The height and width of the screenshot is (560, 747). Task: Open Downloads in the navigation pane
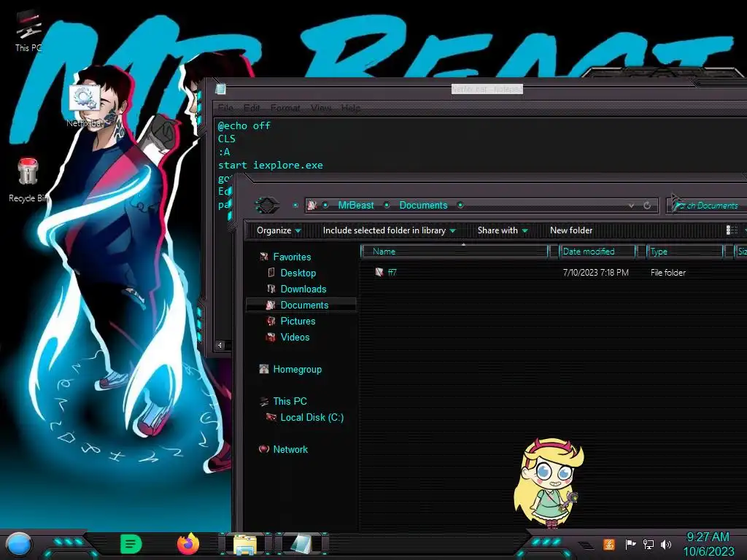(x=303, y=289)
